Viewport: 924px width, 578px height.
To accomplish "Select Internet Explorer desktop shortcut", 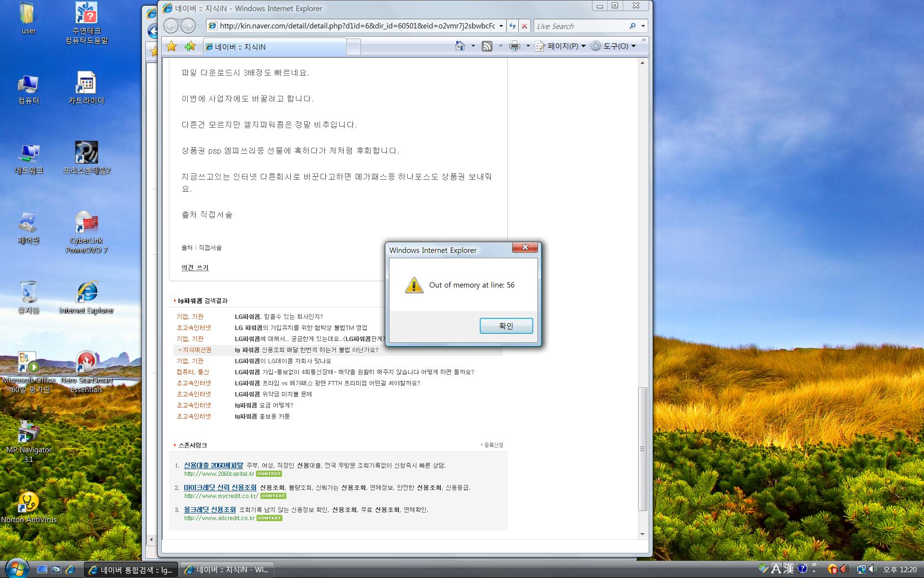I will tap(87, 297).
